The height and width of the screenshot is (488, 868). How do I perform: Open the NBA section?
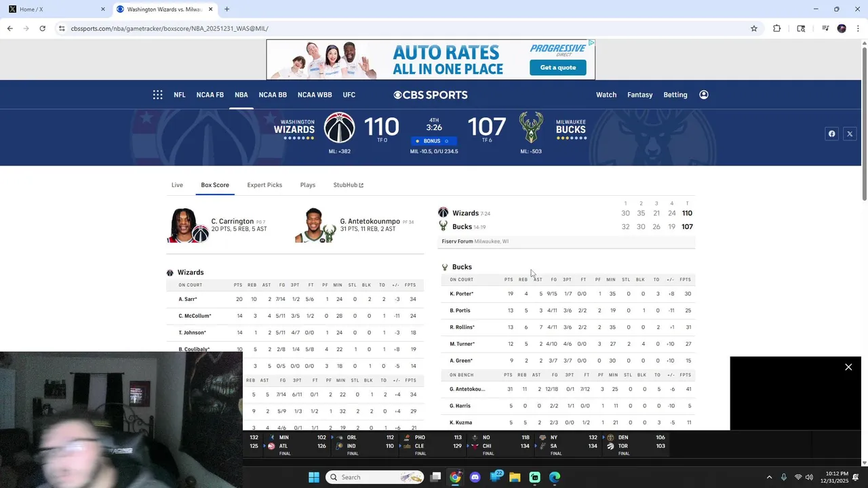point(241,95)
